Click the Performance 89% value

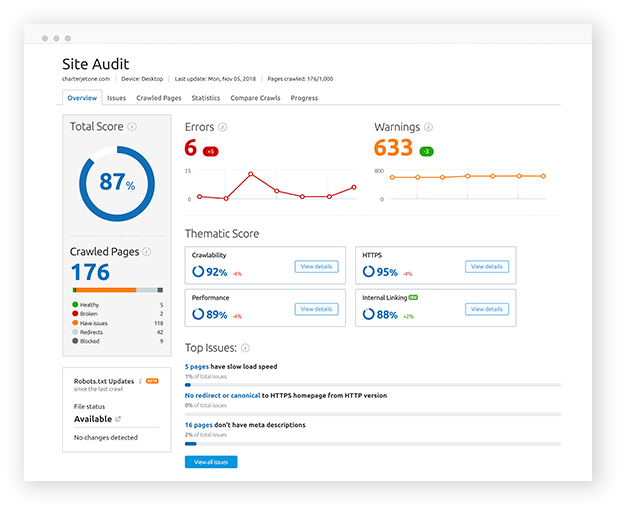click(x=216, y=315)
